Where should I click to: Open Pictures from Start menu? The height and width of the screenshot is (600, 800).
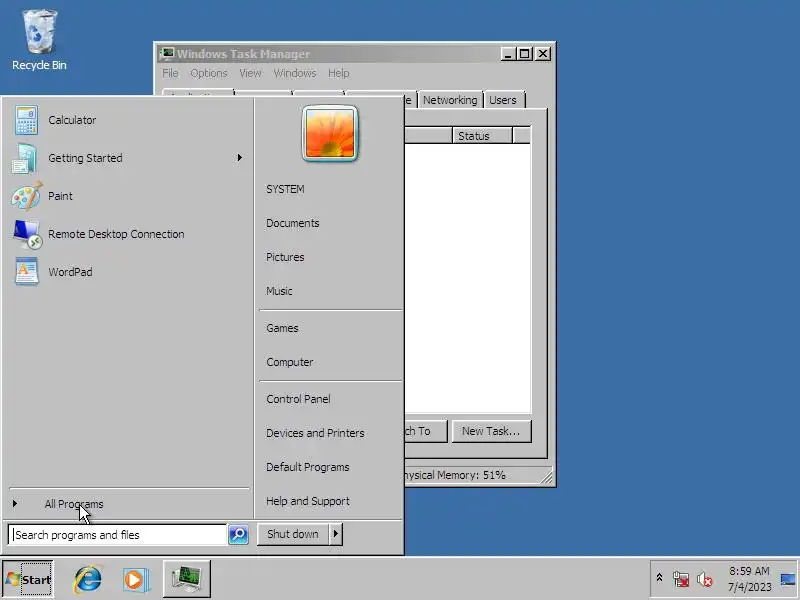(285, 257)
